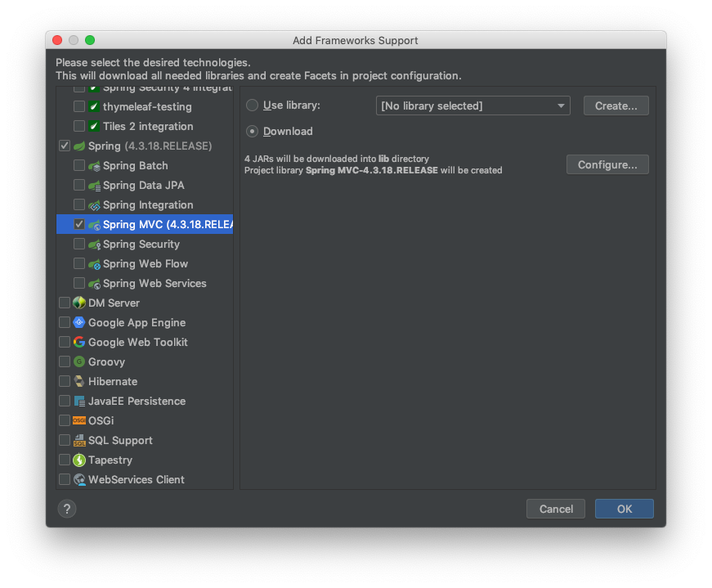Check the Spring Data JPA checkbox

(79, 186)
